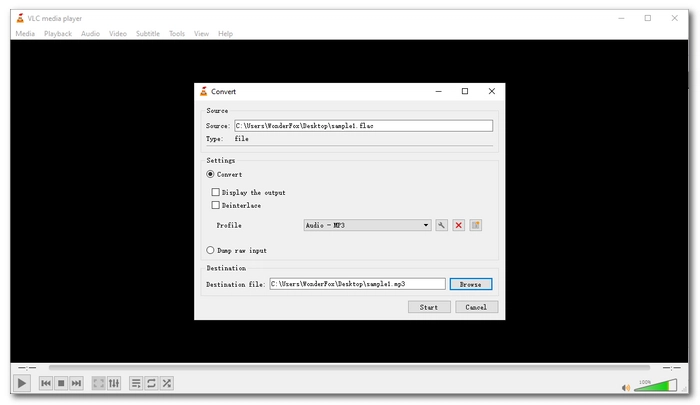The image size is (700, 405).
Task: Click the Source path input field
Action: click(363, 126)
